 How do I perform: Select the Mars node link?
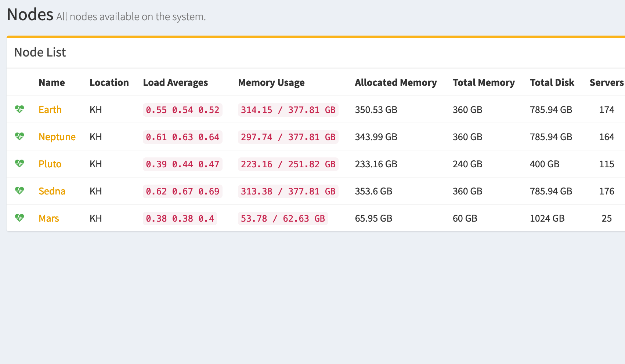point(49,218)
